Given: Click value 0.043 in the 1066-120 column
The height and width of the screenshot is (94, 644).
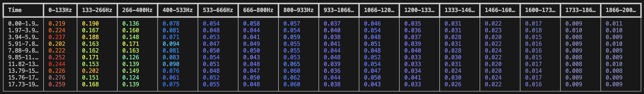Looking at the screenshot, I should tap(372, 85).
